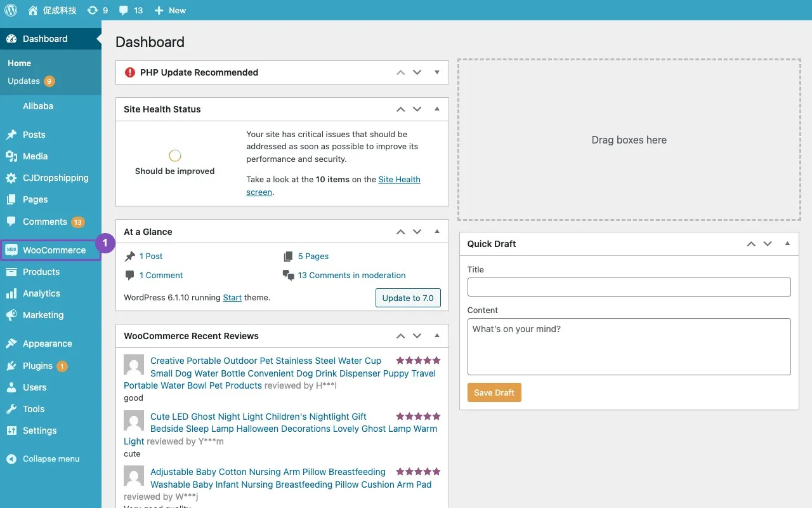Image resolution: width=812 pixels, height=508 pixels.
Task: Click the What's on your mind textarea
Action: pyautogui.click(x=629, y=347)
